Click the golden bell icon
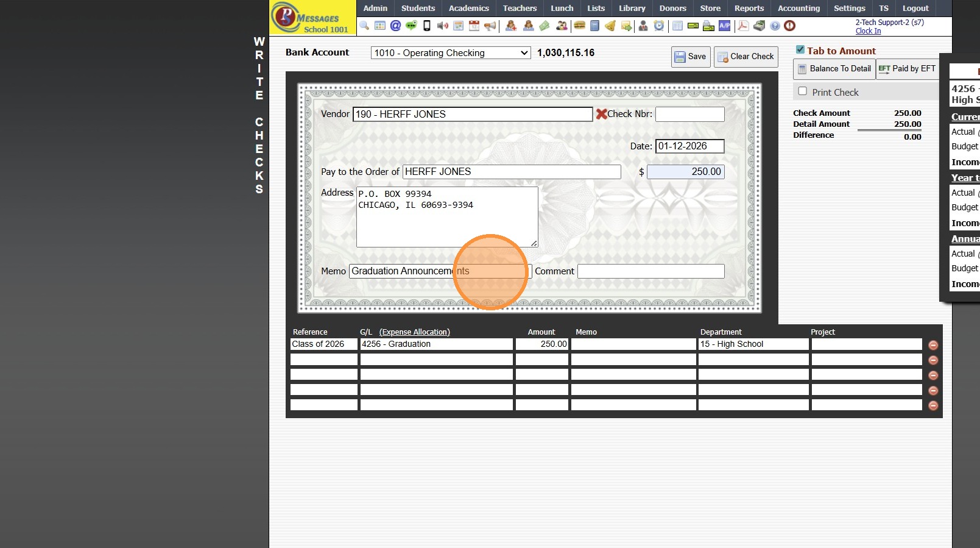The image size is (980, 548). (610, 26)
